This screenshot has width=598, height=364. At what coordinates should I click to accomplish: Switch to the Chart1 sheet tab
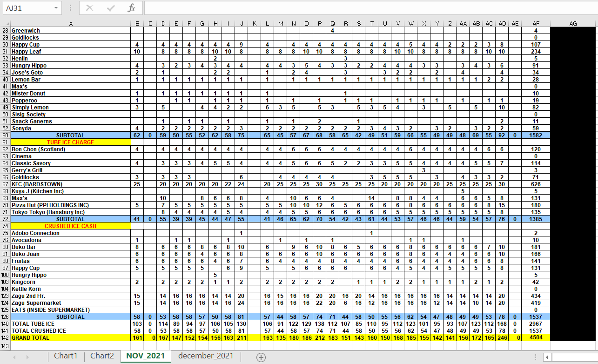(66, 356)
